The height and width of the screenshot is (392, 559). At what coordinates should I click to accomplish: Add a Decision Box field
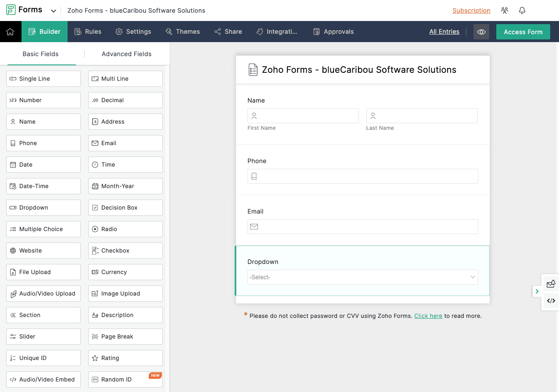click(x=125, y=207)
